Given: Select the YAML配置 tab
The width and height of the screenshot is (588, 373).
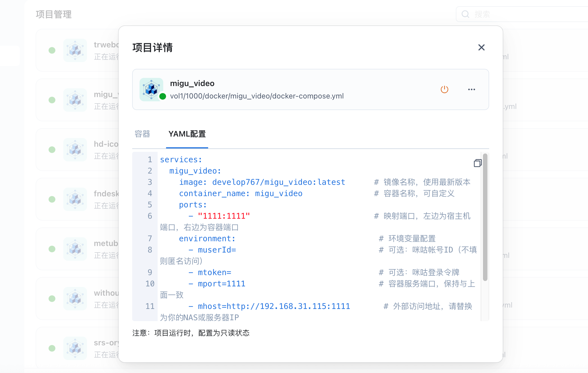Looking at the screenshot, I should point(187,134).
